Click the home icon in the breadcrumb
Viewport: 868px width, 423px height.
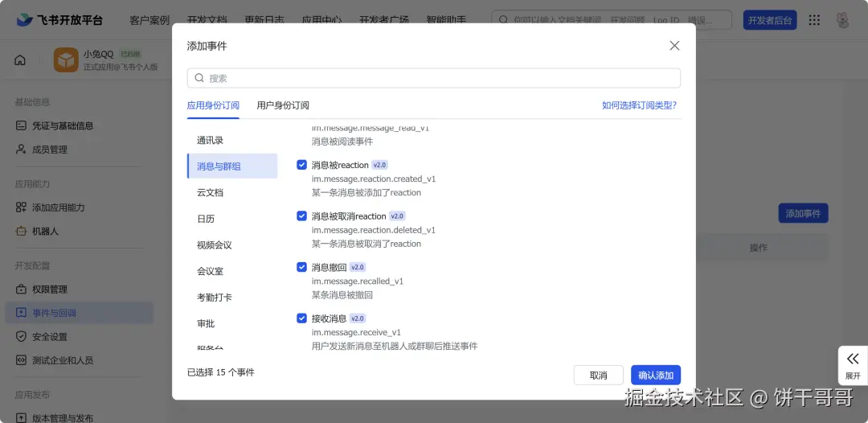point(20,60)
